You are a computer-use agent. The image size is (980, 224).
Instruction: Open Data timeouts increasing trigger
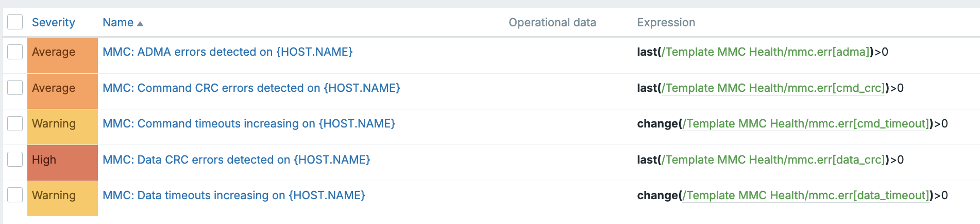pyautogui.click(x=233, y=195)
